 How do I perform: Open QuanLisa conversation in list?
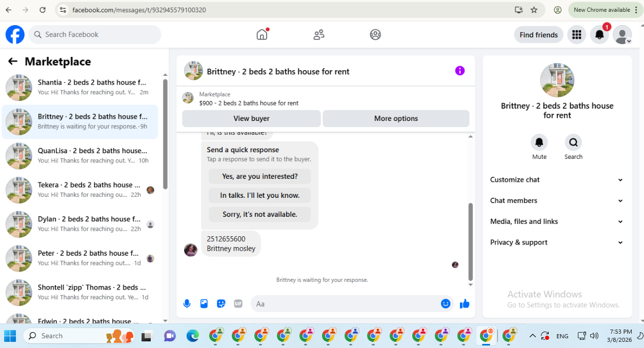pyautogui.click(x=80, y=156)
